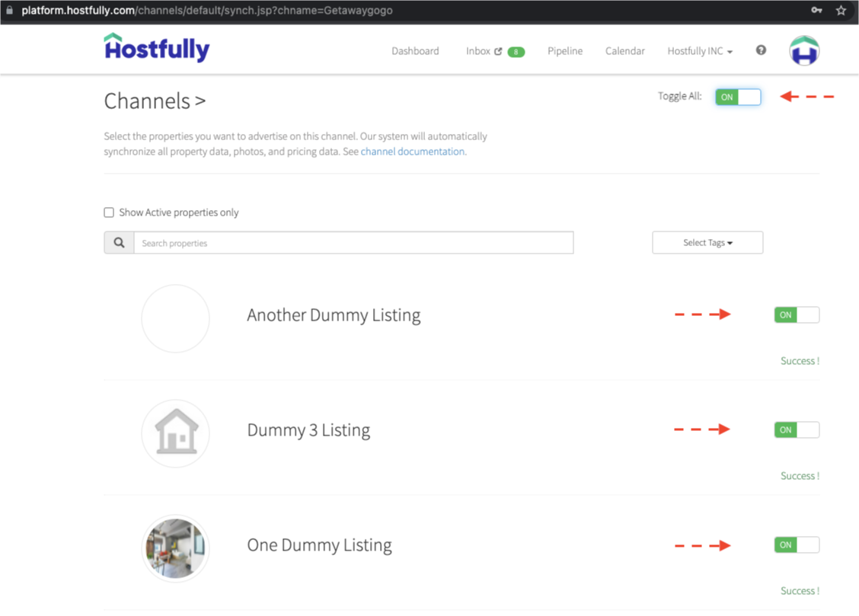The width and height of the screenshot is (859, 616).
Task: Focus the Search properties field
Action: pos(353,243)
